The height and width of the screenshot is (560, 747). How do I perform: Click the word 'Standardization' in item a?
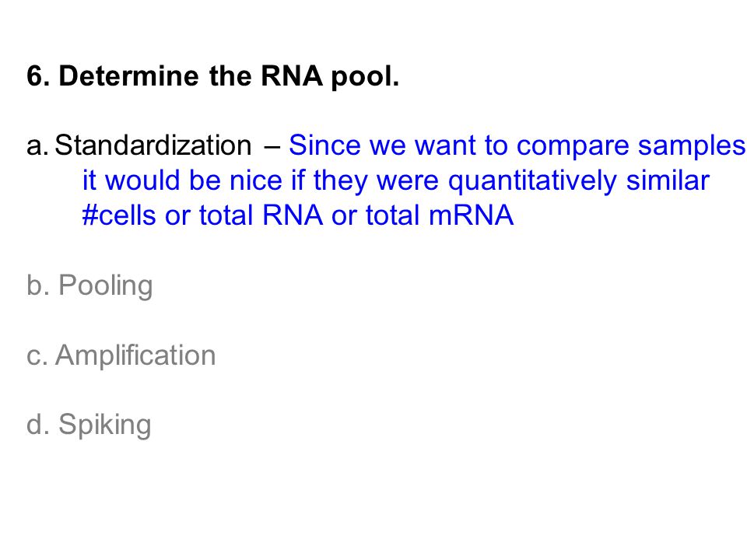pos(153,145)
